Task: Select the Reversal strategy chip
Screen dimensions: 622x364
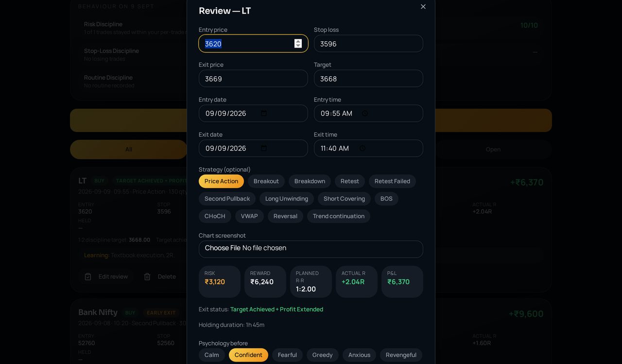Action: [285, 216]
